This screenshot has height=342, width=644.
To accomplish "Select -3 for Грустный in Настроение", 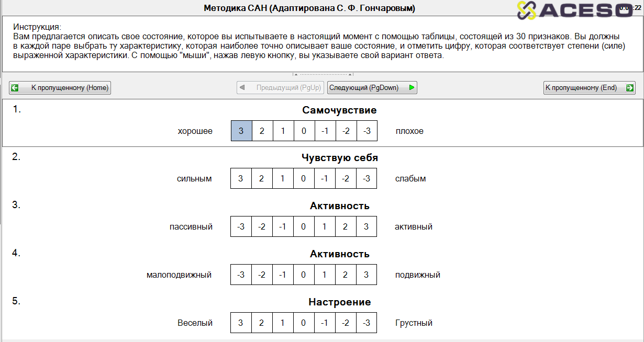I will [367, 323].
